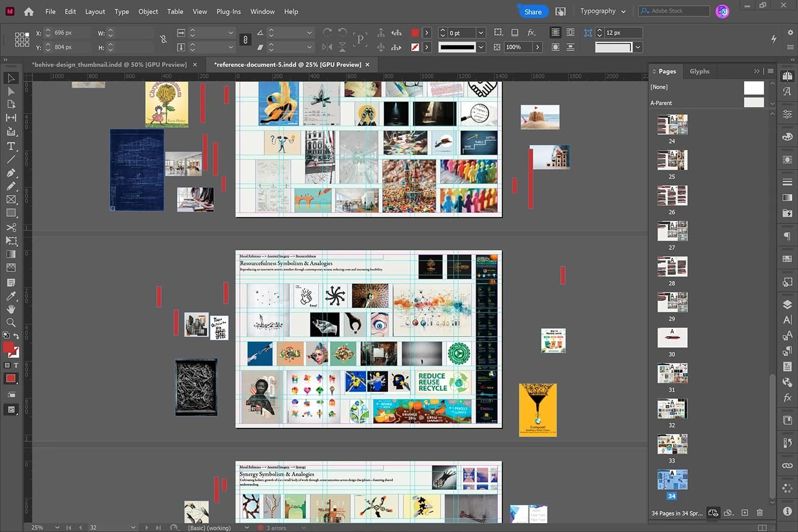The height and width of the screenshot is (532, 798).
Task: Toggle formatting affects text button
Action: tap(16, 365)
